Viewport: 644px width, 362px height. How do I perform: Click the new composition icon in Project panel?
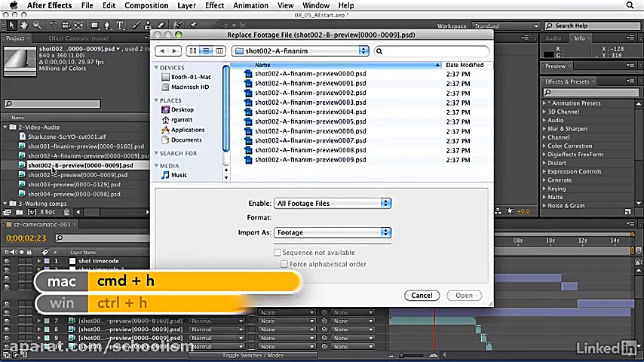[32, 212]
